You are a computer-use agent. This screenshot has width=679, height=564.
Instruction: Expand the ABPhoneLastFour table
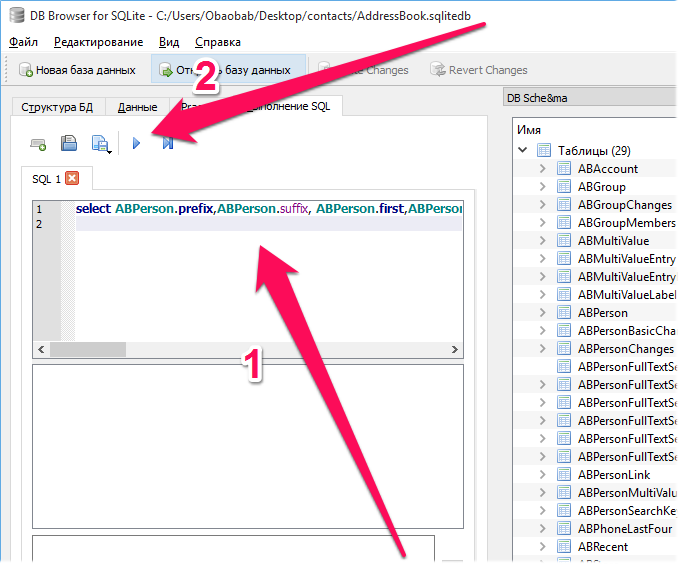pos(543,528)
